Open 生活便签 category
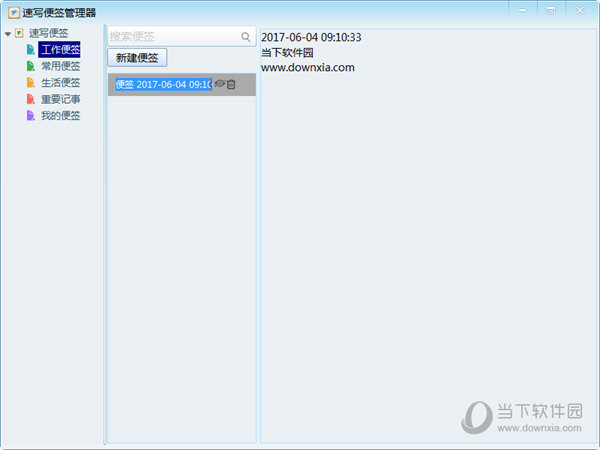Viewport: 600px width, 450px height. 60,82
